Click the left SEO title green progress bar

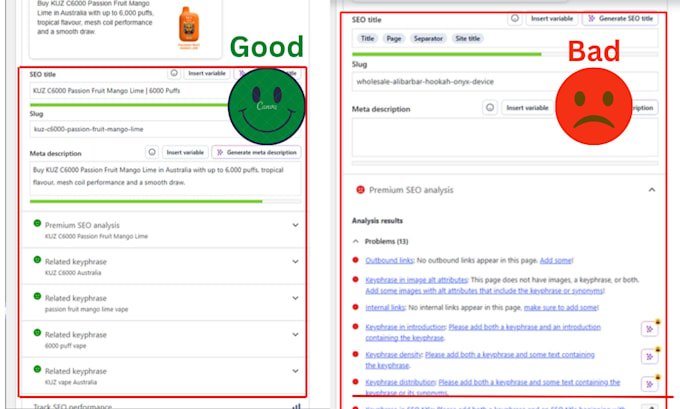128,105
